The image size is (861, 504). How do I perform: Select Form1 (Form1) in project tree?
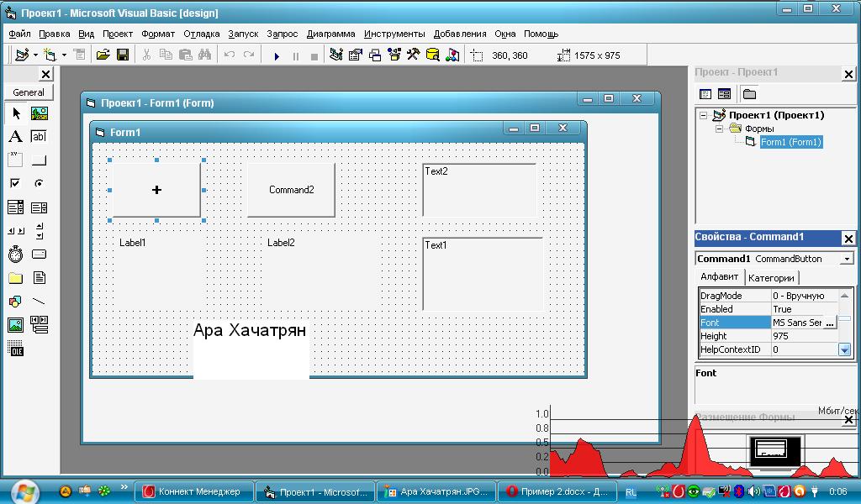click(790, 143)
